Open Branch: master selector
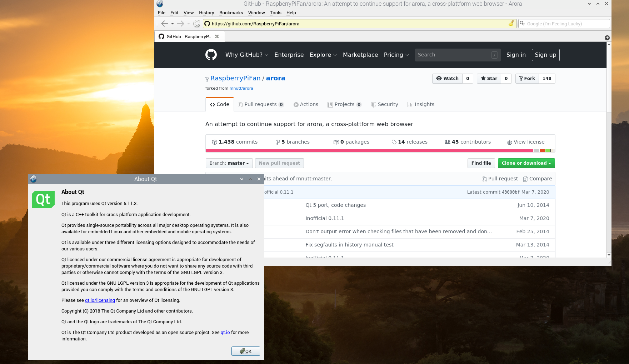 pos(229,163)
